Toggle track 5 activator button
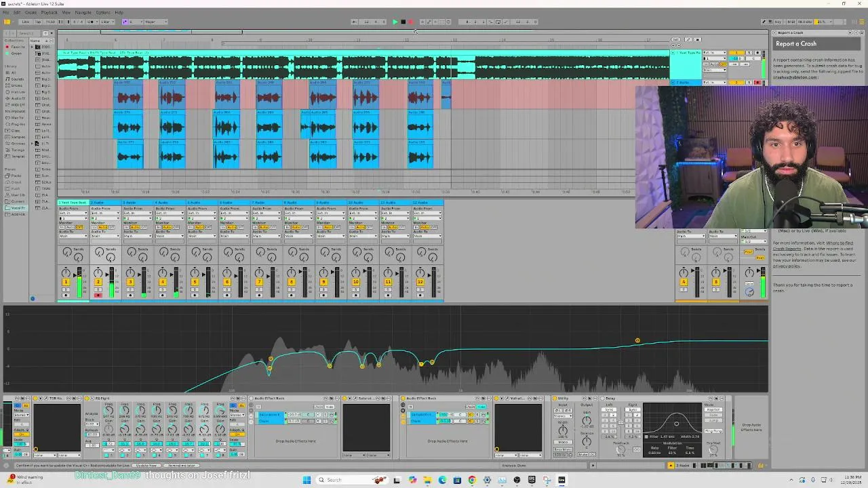The height and width of the screenshot is (488, 868). (195, 282)
